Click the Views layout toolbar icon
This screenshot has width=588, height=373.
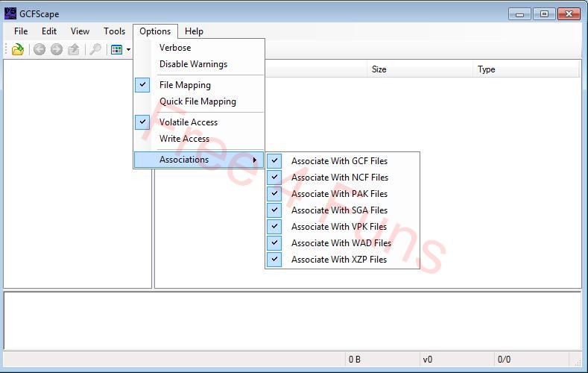tap(116, 50)
